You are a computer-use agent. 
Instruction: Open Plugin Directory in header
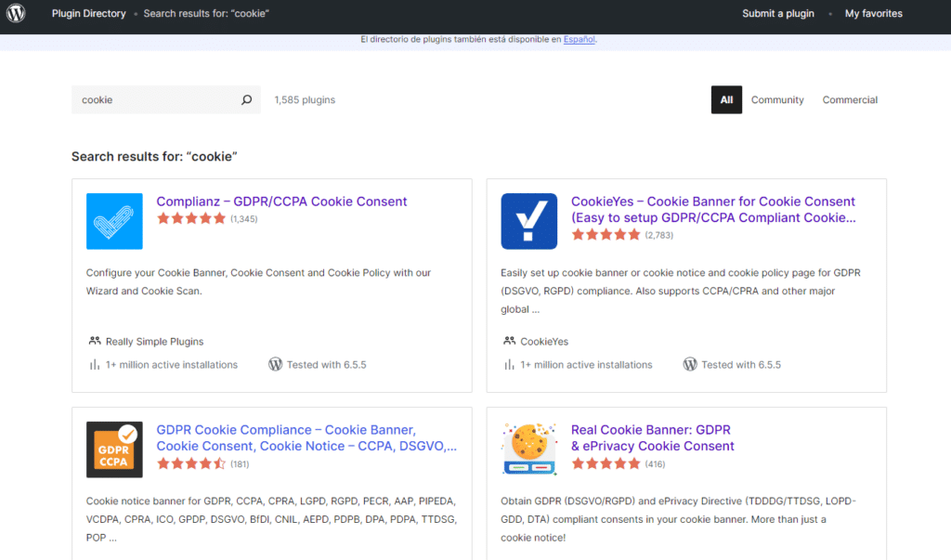88,13
